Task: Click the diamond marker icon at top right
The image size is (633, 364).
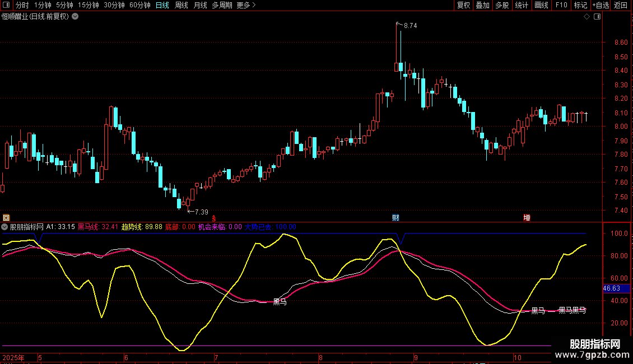Action: pos(587,17)
